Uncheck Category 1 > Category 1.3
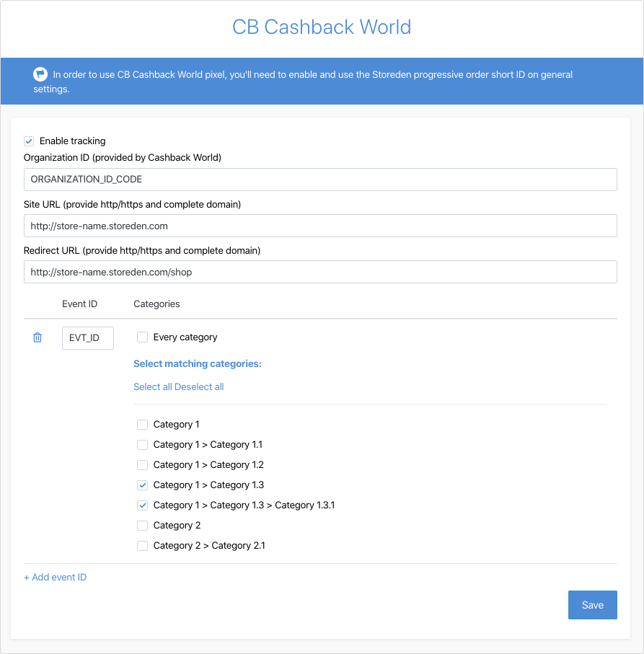This screenshot has height=654, width=644. pos(142,485)
